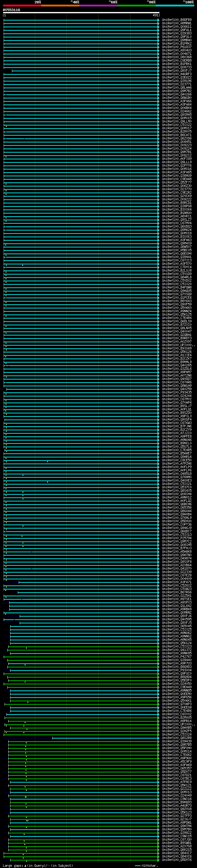
Task: Select the UniRef100_Q9LLL9 label
Action: pyautogui.click(x=176, y=162)
